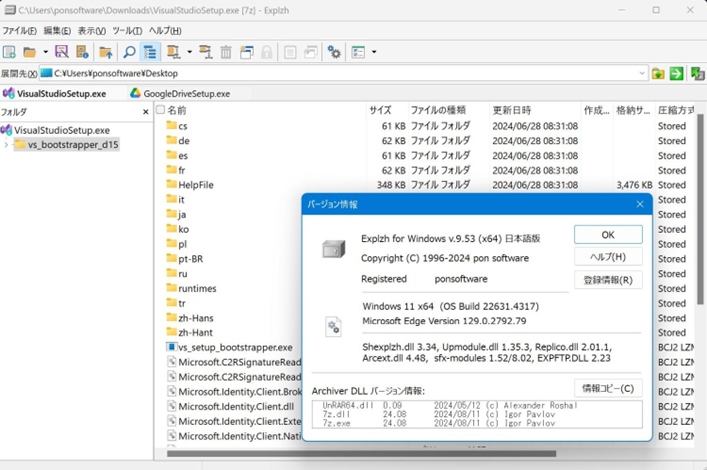
Task: Click the magnifier search icon
Action: tap(129, 52)
